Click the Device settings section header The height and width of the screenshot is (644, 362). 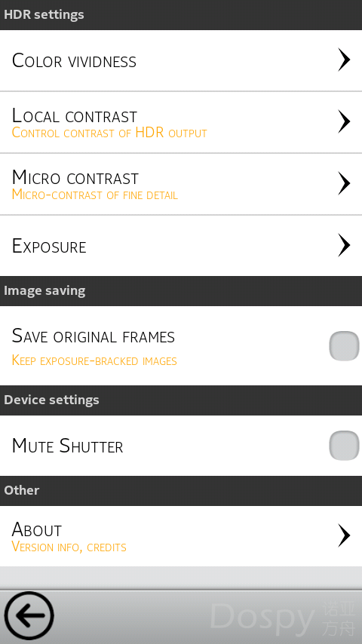click(x=181, y=400)
